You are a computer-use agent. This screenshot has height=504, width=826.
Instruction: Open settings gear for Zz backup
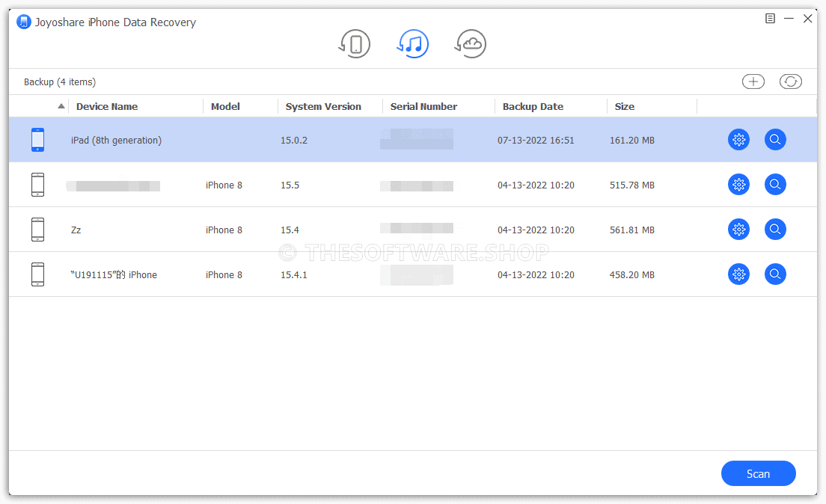pyautogui.click(x=739, y=229)
